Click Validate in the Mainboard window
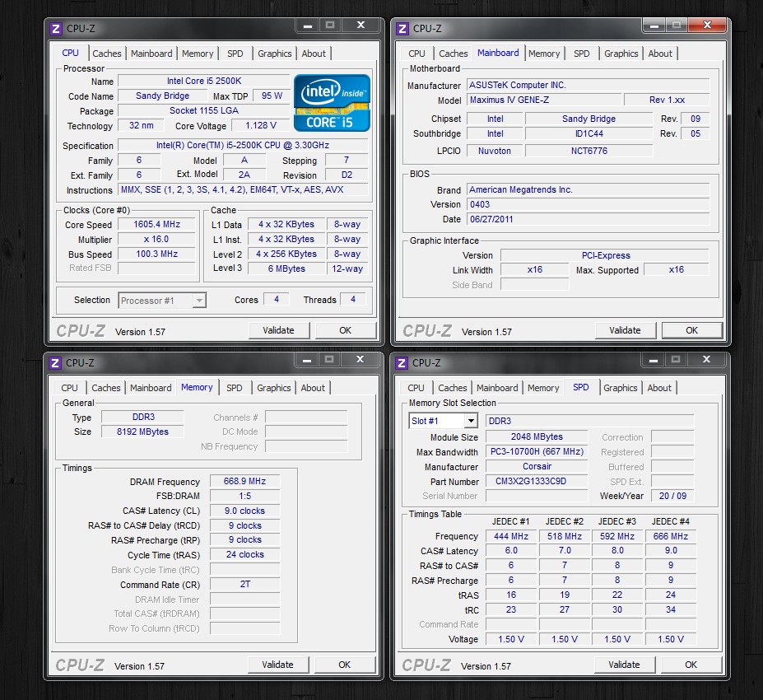This screenshot has height=700, width=763. pos(626,330)
